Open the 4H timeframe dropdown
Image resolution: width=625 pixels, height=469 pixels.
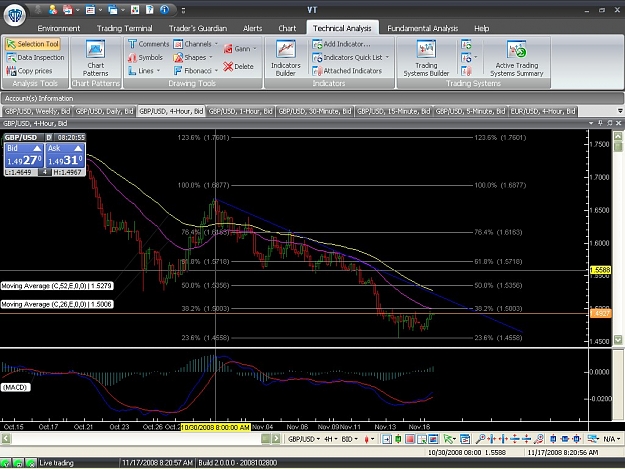pyautogui.click(x=331, y=439)
